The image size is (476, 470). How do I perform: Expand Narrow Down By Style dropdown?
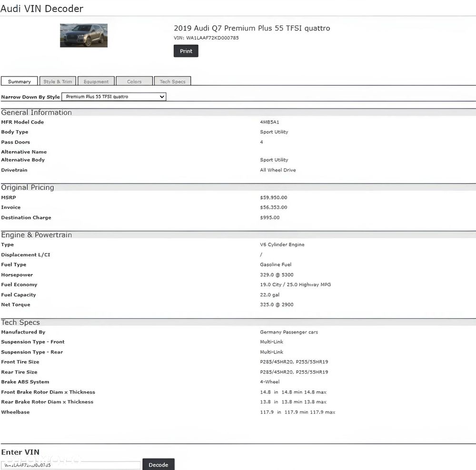(x=114, y=97)
